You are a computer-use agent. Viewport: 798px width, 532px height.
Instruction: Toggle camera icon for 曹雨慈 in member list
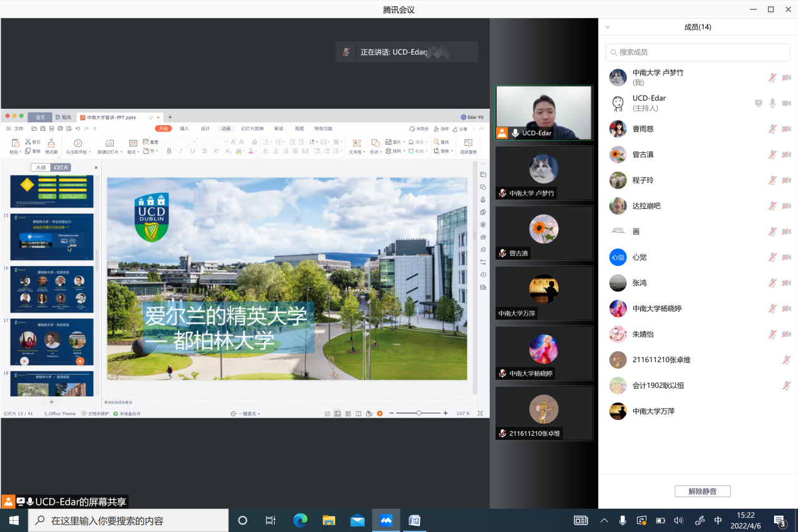(x=786, y=129)
